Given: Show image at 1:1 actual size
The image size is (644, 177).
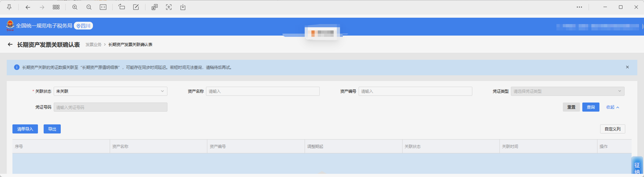Looking at the screenshot, I should pyautogui.click(x=103, y=7).
